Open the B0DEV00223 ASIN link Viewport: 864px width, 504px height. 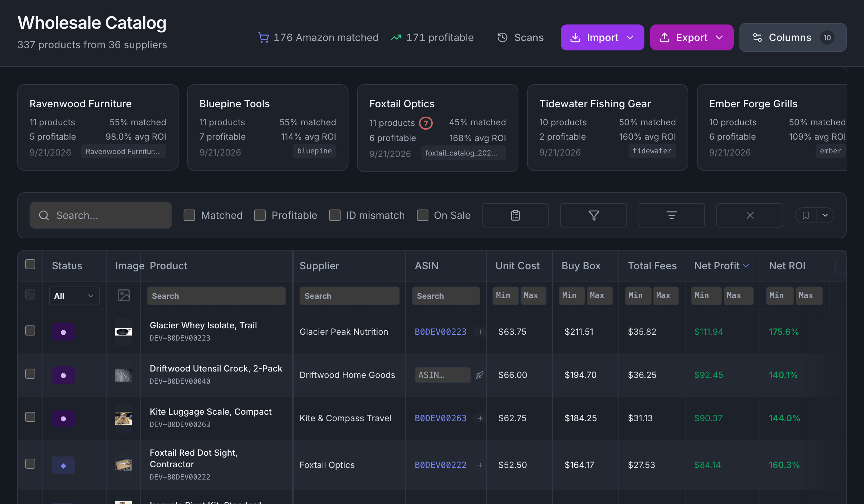pyautogui.click(x=440, y=332)
